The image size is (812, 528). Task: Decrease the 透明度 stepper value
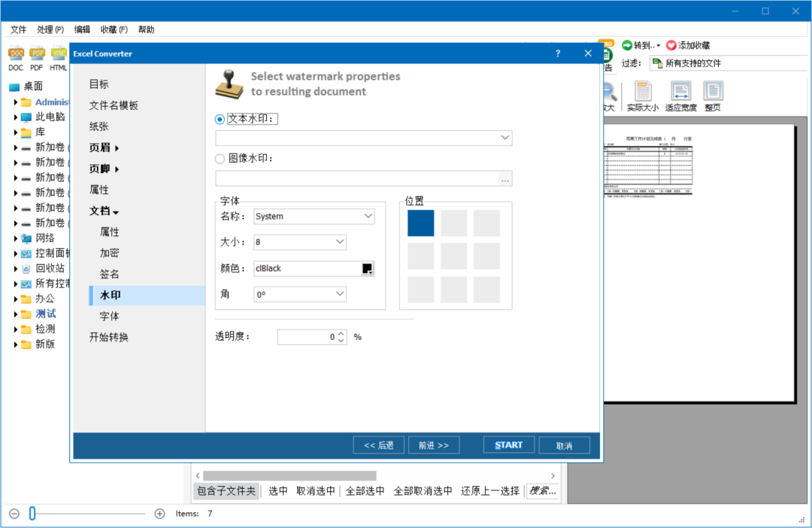[x=341, y=341]
